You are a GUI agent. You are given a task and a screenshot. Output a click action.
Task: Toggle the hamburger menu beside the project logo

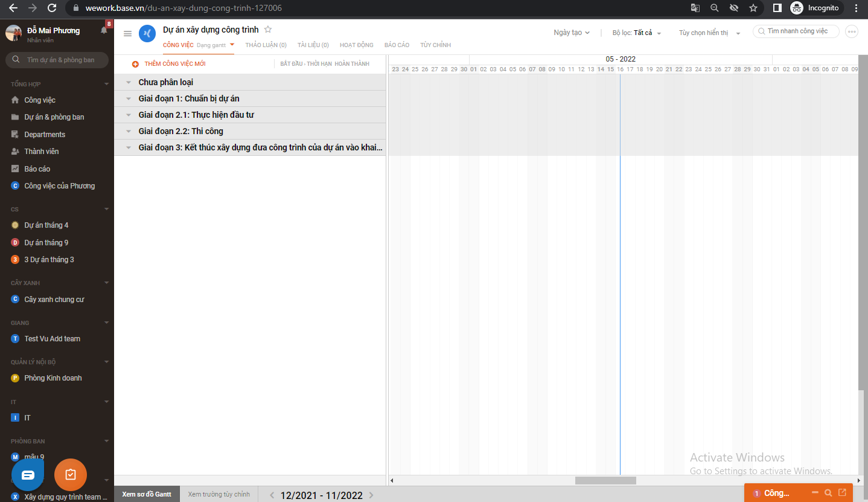click(x=127, y=34)
